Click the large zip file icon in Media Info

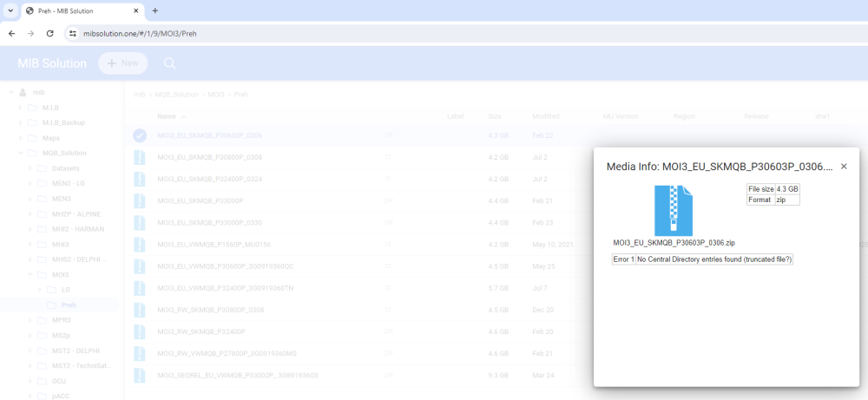point(674,211)
